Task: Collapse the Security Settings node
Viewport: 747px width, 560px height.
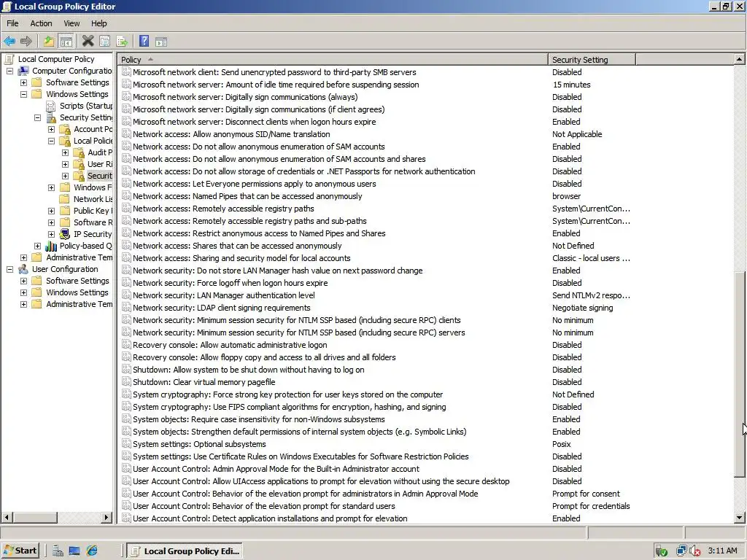Action: pyautogui.click(x=37, y=117)
